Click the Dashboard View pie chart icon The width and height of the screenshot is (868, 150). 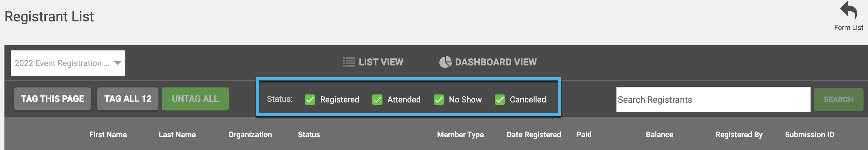click(445, 62)
